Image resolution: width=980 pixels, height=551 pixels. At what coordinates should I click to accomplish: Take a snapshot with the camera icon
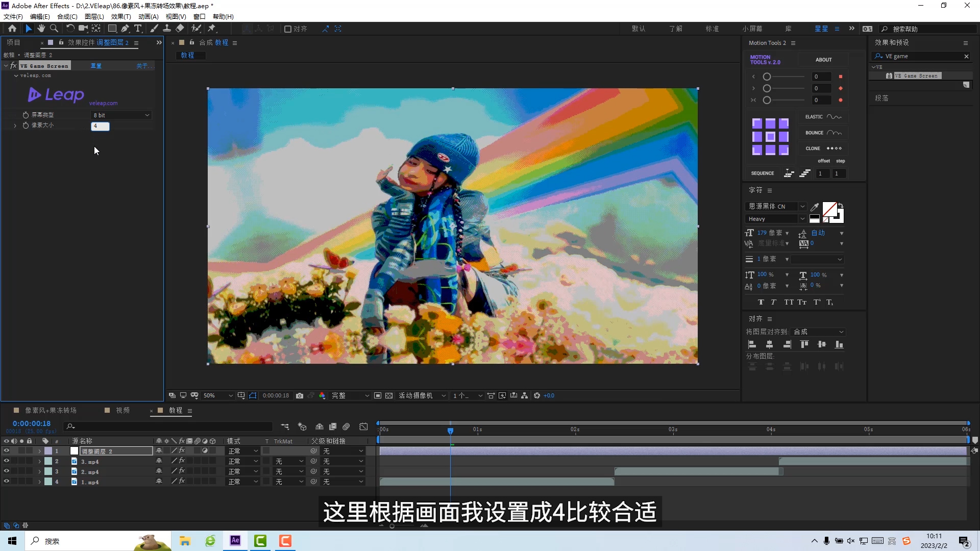[x=300, y=395]
